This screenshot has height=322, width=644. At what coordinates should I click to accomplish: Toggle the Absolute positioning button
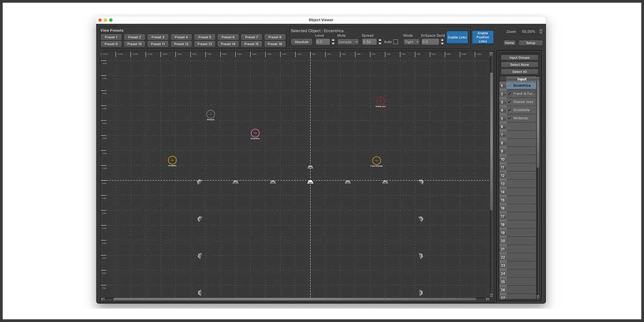pos(302,42)
